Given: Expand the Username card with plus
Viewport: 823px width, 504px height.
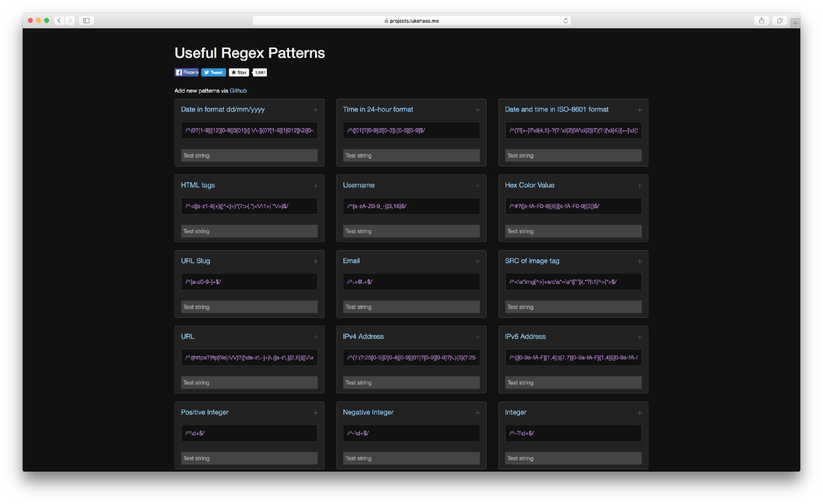Looking at the screenshot, I should 477,185.
